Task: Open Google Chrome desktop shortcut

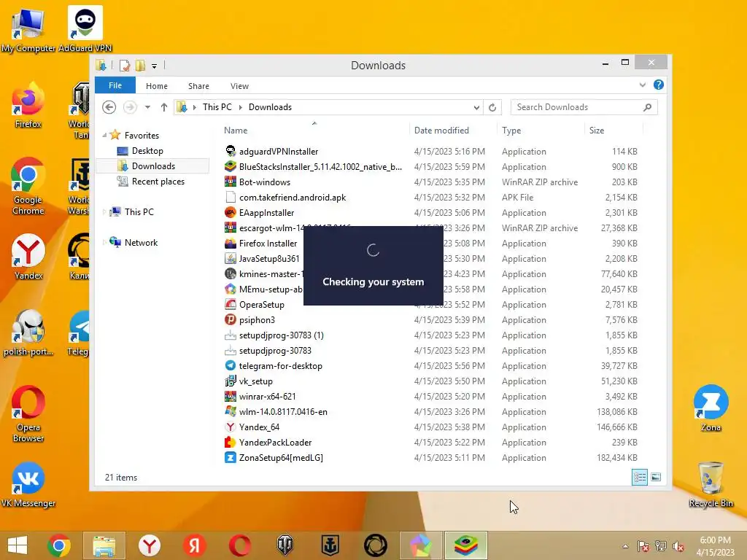Action: click(x=28, y=186)
